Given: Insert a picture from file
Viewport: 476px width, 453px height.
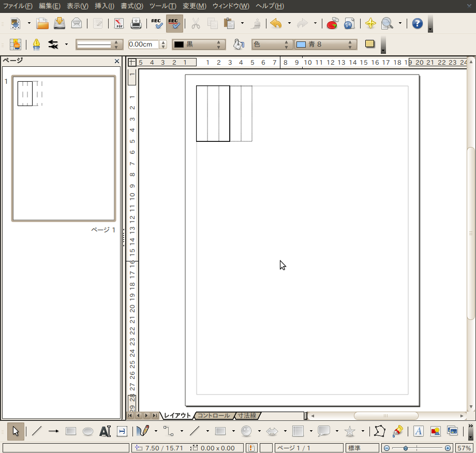Looking at the screenshot, I should point(435,431).
